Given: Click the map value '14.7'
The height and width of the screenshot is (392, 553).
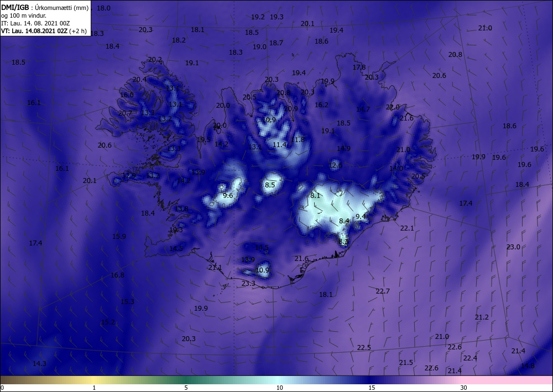Looking at the screenshot, I should (x=363, y=109).
